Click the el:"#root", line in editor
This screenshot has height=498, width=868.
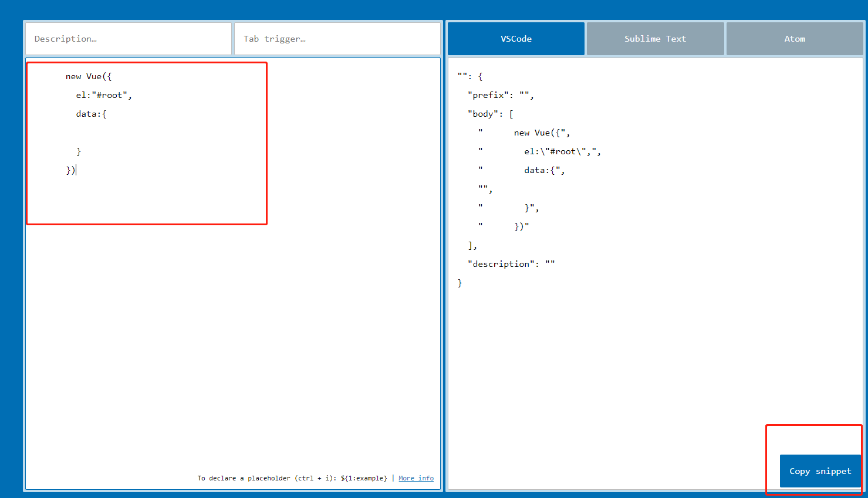[x=104, y=95]
